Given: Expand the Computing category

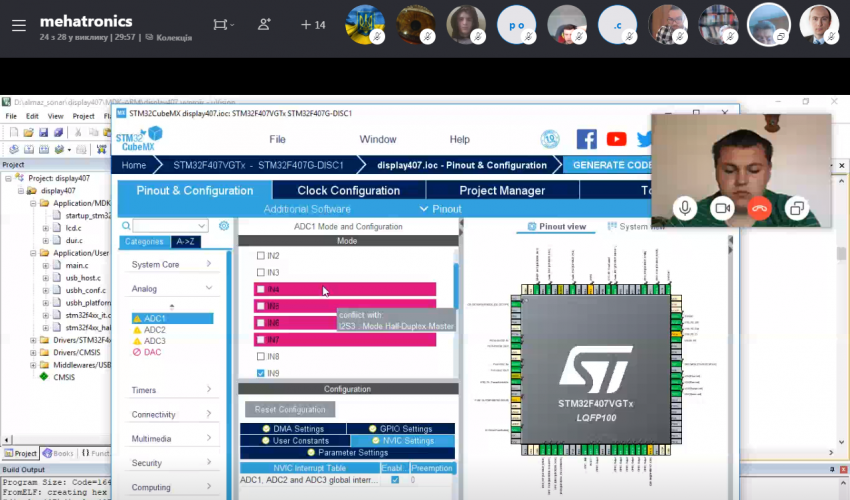Looking at the screenshot, I should click(x=171, y=488).
